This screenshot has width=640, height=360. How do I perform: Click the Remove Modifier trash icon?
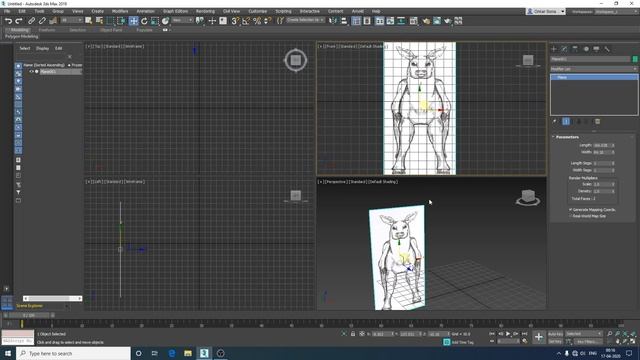pyautogui.click(x=598, y=121)
